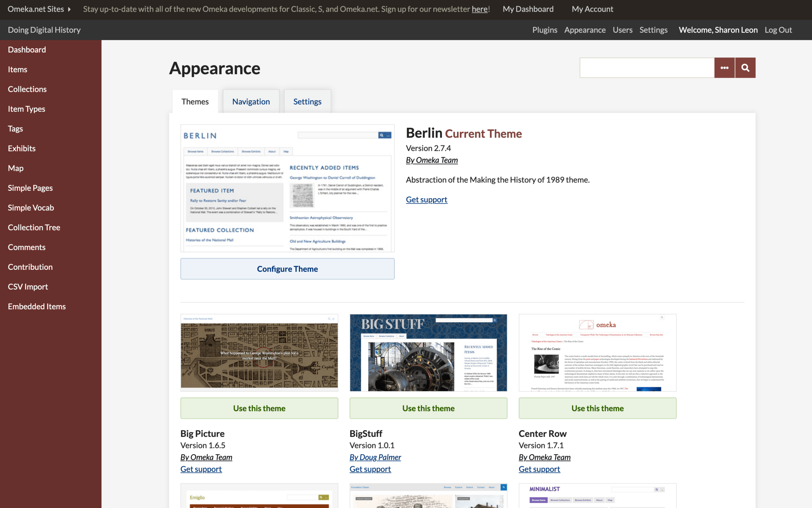Click the Log Out link
The height and width of the screenshot is (508, 812).
click(x=778, y=30)
